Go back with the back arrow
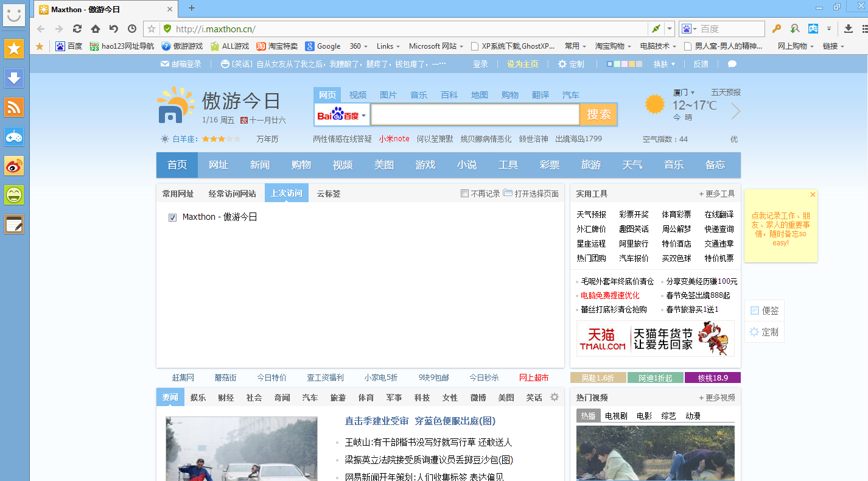The image size is (868, 481). [x=41, y=29]
